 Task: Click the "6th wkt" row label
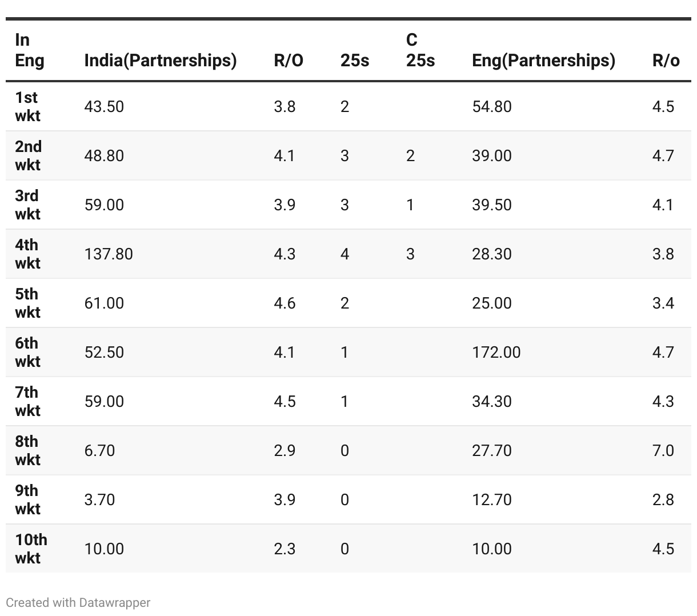click(x=27, y=352)
